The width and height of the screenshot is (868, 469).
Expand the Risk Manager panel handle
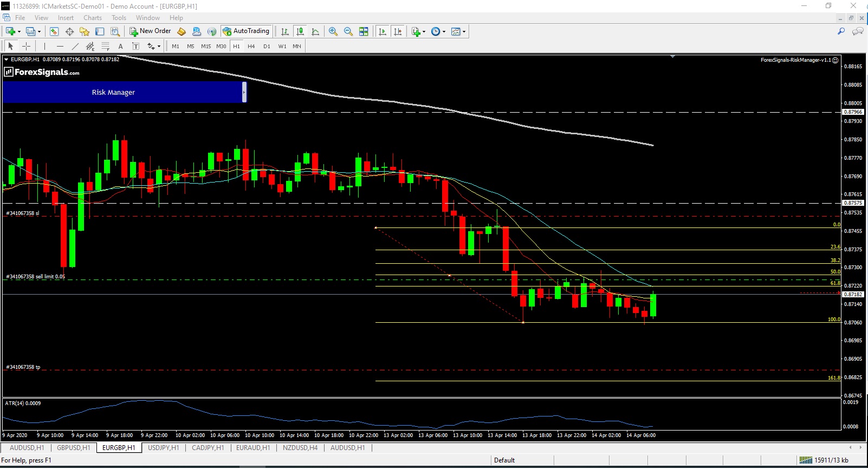[x=244, y=92]
